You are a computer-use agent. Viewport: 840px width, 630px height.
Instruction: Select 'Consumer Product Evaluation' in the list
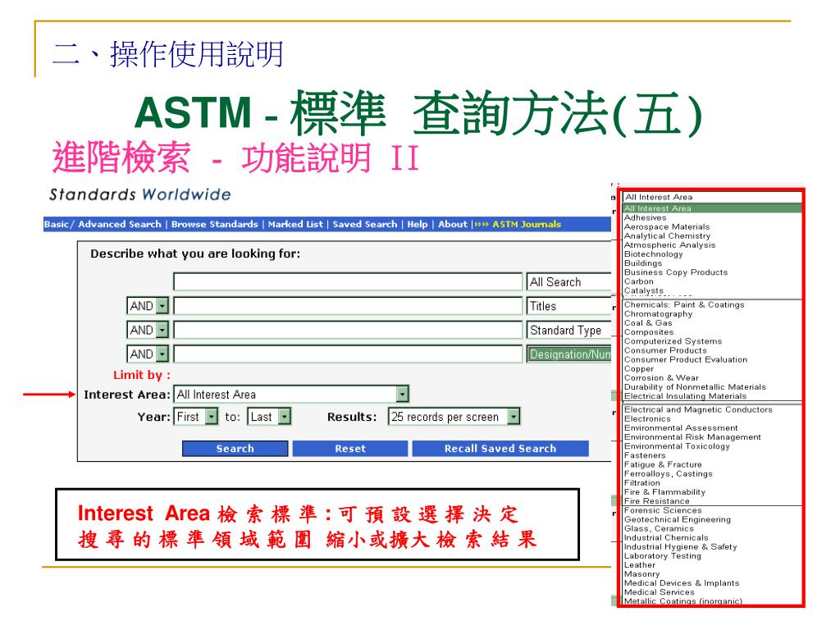[x=685, y=360]
